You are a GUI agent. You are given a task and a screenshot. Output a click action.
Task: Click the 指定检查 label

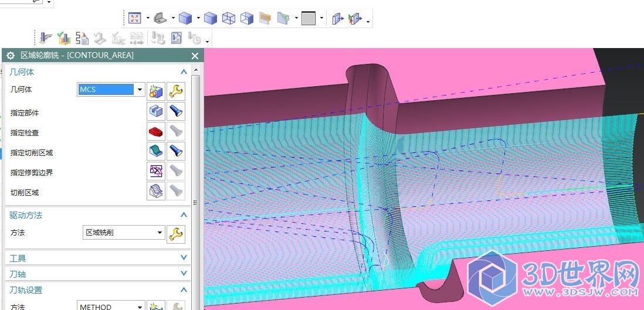(25, 133)
